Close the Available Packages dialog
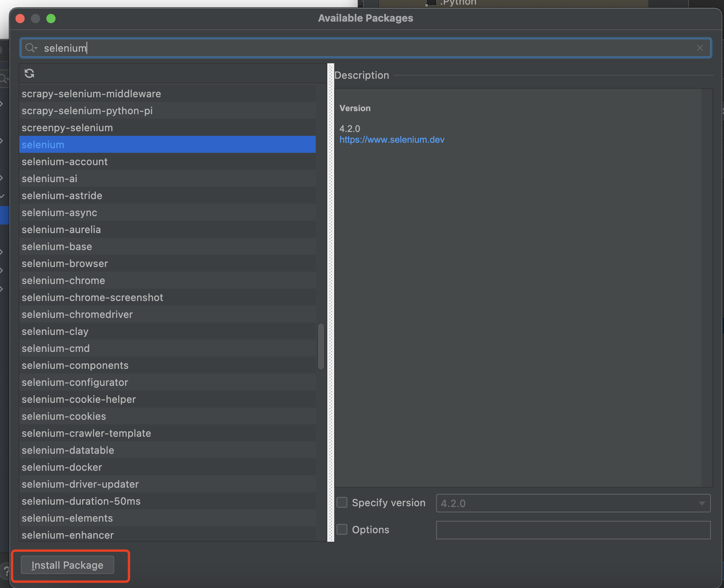The width and height of the screenshot is (724, 588). (20, 19)
